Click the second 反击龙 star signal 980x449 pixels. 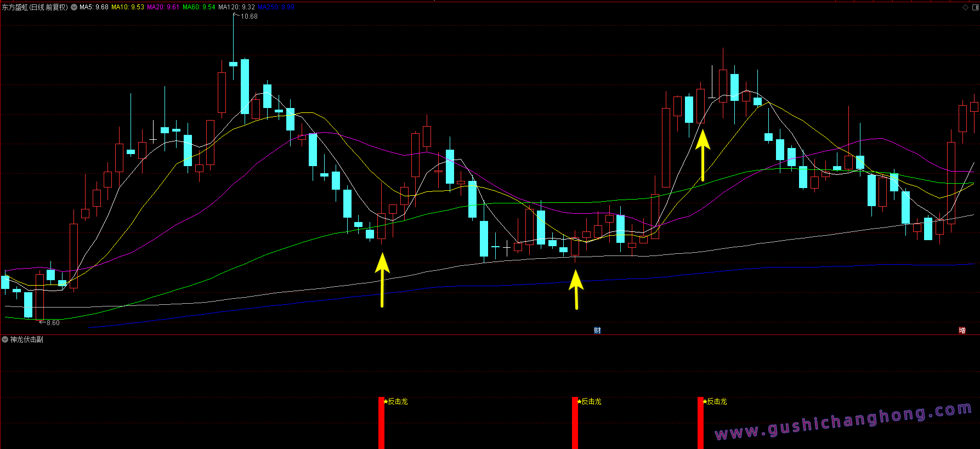589,402
